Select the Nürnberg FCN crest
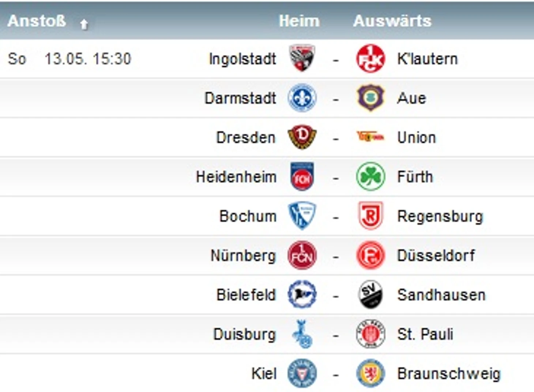 point(302,255)
